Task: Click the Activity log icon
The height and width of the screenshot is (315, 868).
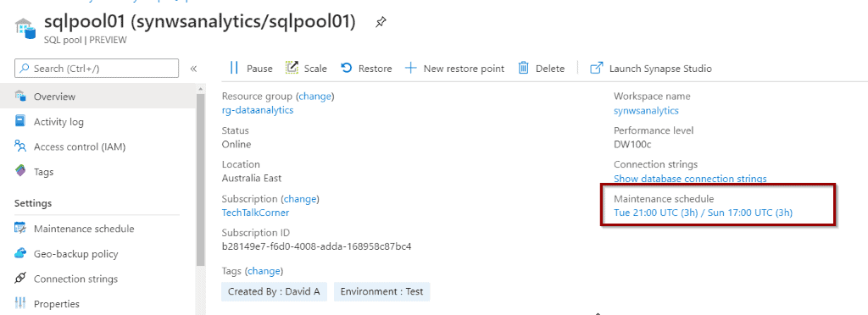Action: pyautogui.click(x=20, y=121)
